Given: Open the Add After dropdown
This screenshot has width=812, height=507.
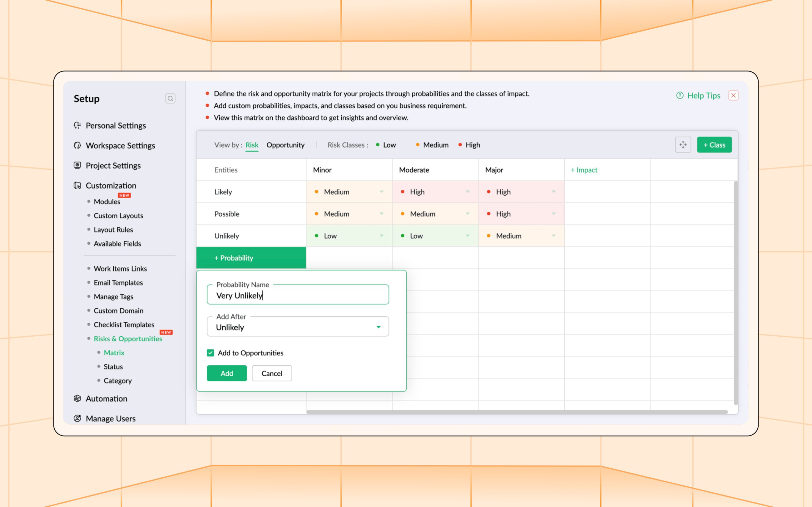Looking at the screenshot, I should 378,327.
